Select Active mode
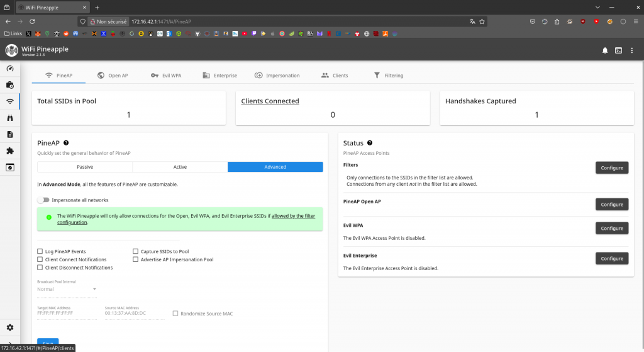The image size is (644, 352). coord(180,167)
